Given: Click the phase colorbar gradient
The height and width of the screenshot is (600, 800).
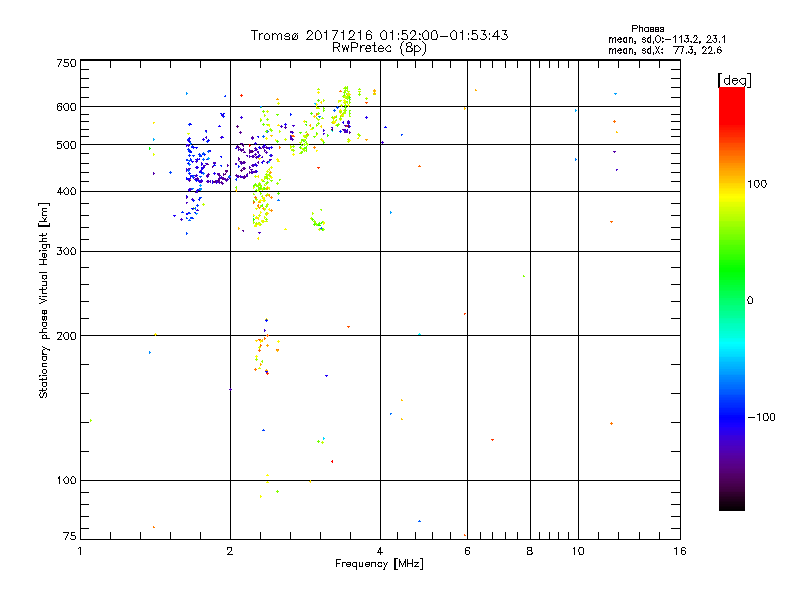Looking at the screenshot, I should (x=732, y=298).
